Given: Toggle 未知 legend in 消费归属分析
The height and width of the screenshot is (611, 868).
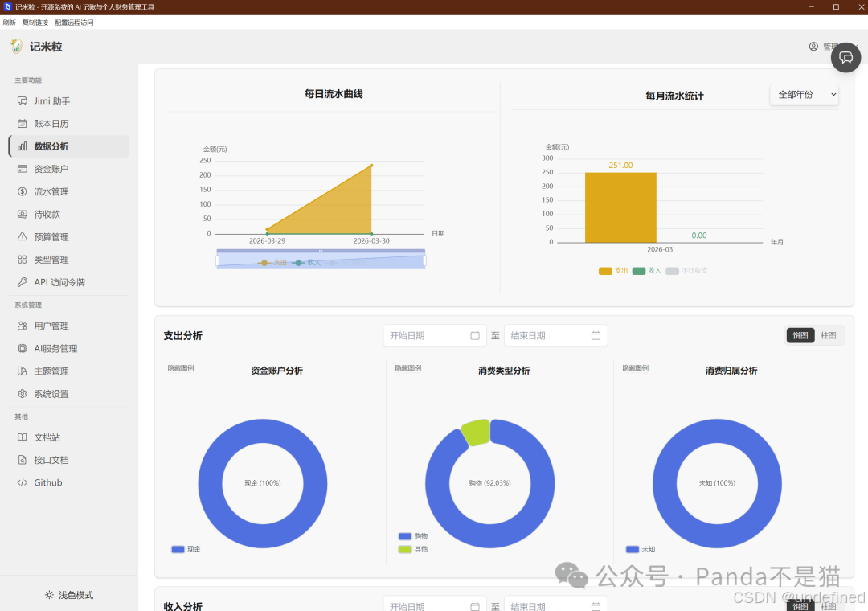Looking at the screenshot, I should (x=641, y=549).
